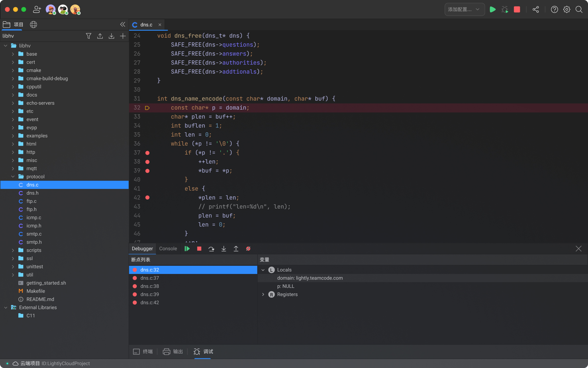This screenshot has width=588, height=368.
Task: Click the Step Out debugger icon
Action: pos(236,249)
